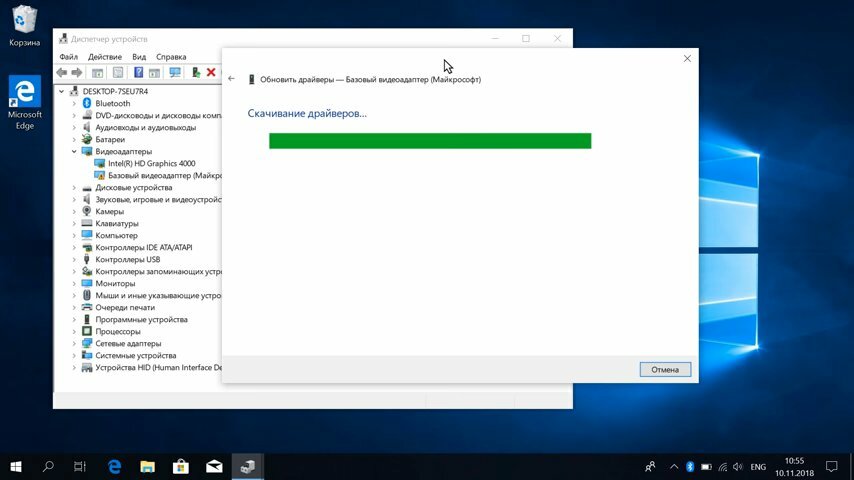Click the scan for hardware changes monitor icon

175,72
